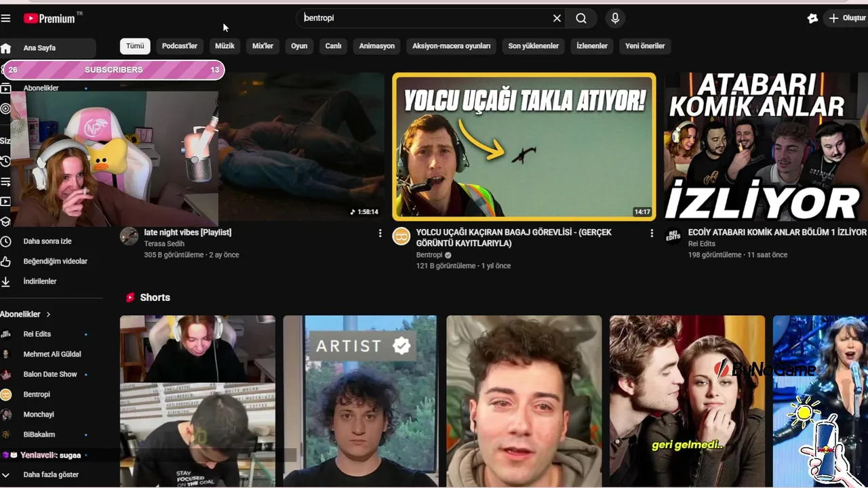Open first Shorts video with headphones girl
Viewport: 868px width, 488px height.
coord(197,401)
